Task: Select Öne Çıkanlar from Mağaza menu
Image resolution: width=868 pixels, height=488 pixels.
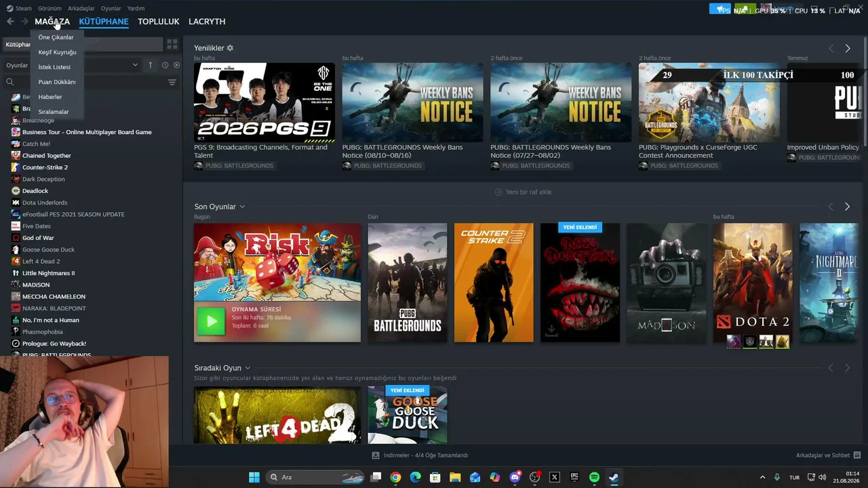Action: click(x=56, y=37)
